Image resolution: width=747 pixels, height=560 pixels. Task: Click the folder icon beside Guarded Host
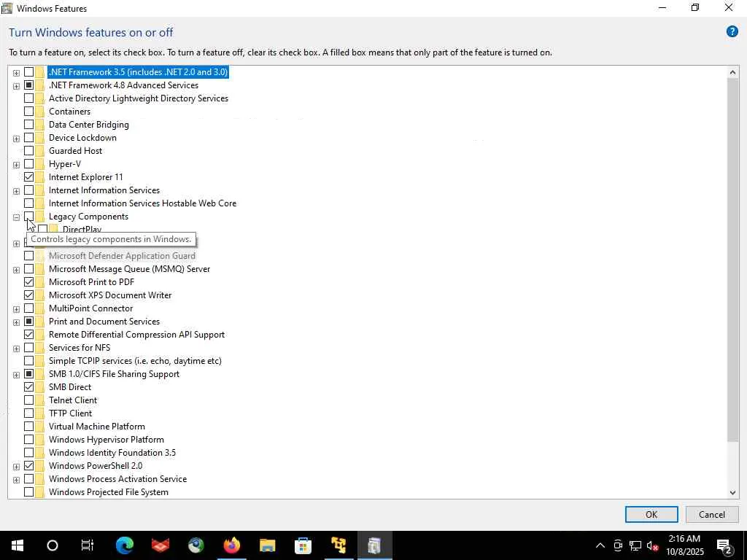pos(40,151)
